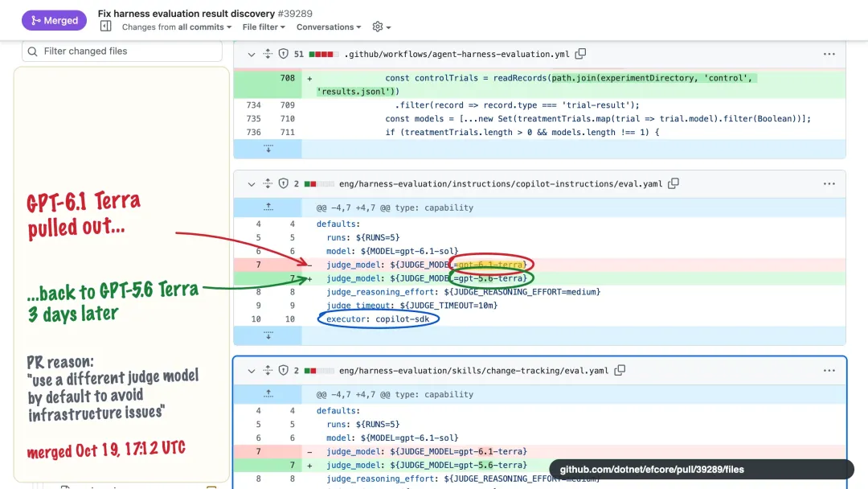Click 'runs: ${RUNS=5}' in copilot-instructions diff
Viewport: 868px width, 489px height.
(362, 237)
